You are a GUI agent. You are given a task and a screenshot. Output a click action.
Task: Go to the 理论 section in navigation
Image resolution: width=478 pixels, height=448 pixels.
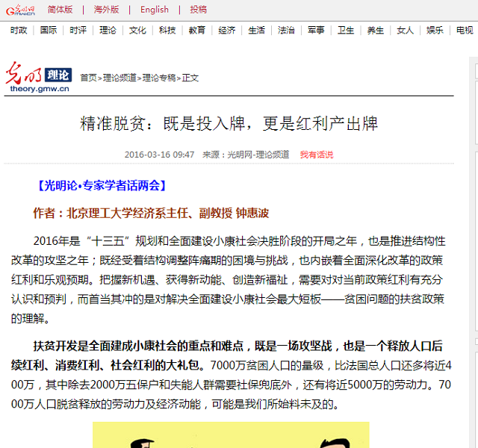click(x=108, y=31)
